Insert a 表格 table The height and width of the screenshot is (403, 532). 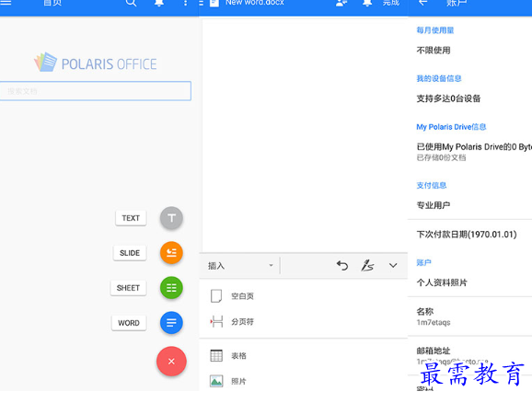click(304, 355)
